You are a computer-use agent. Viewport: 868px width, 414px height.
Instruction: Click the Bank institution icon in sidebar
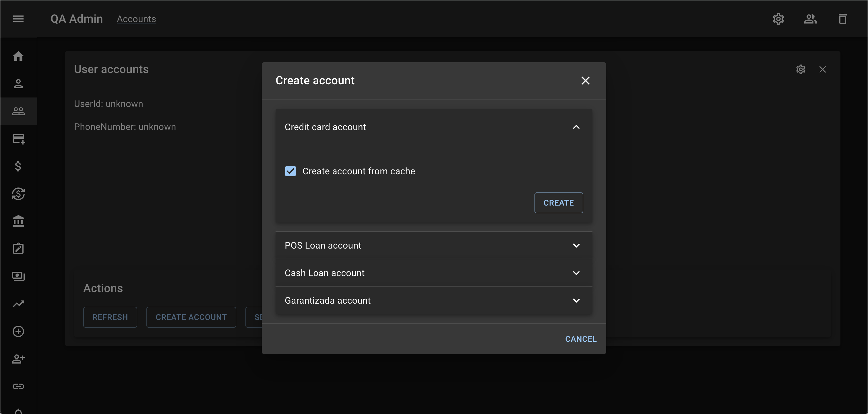pos(18,221)
